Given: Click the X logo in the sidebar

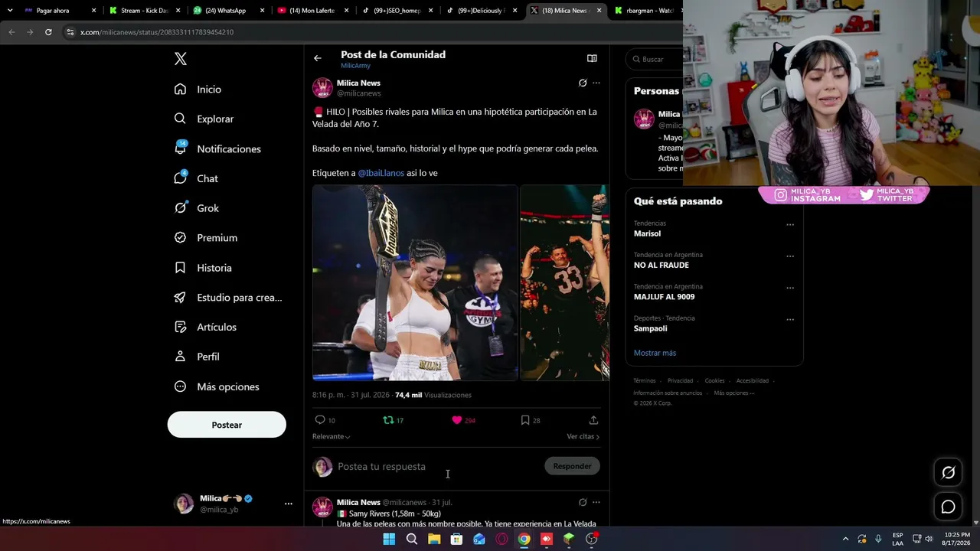Looking at the screenshot, I should 181,59.
